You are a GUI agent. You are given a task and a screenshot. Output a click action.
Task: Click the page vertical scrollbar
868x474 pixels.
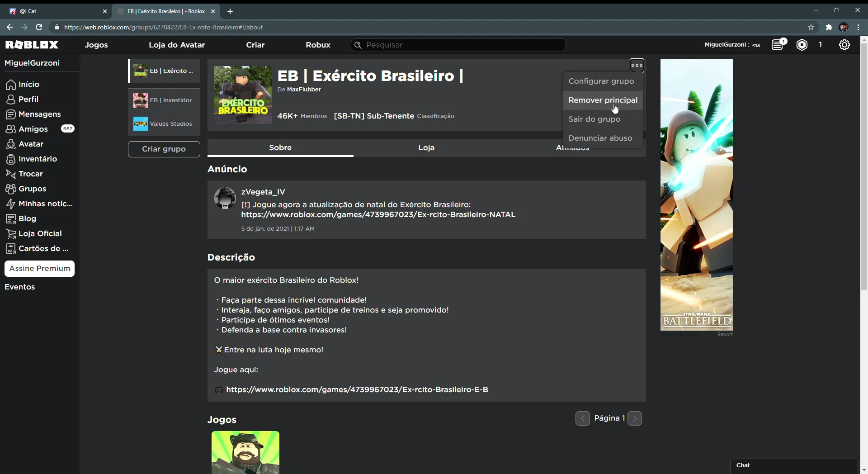864,166
